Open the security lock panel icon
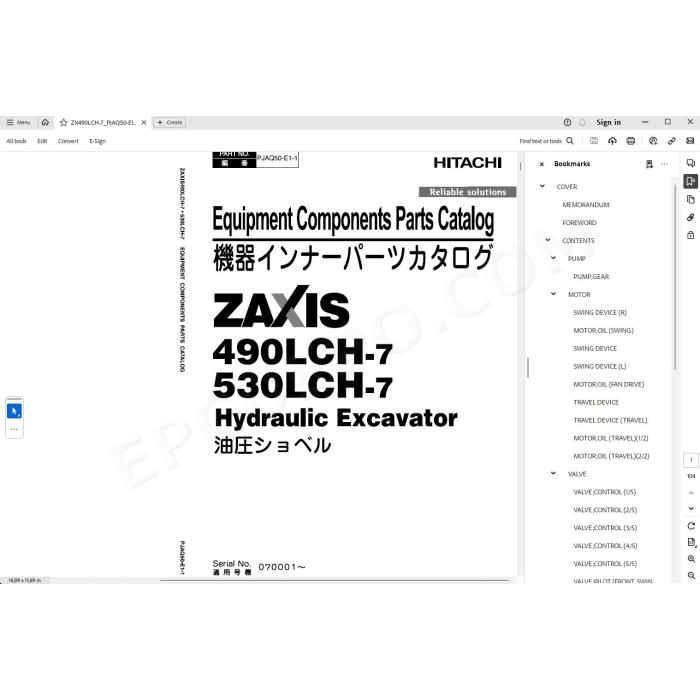This screenshot has height=700, width=700. pyautogui.click(x=691, y=235)
